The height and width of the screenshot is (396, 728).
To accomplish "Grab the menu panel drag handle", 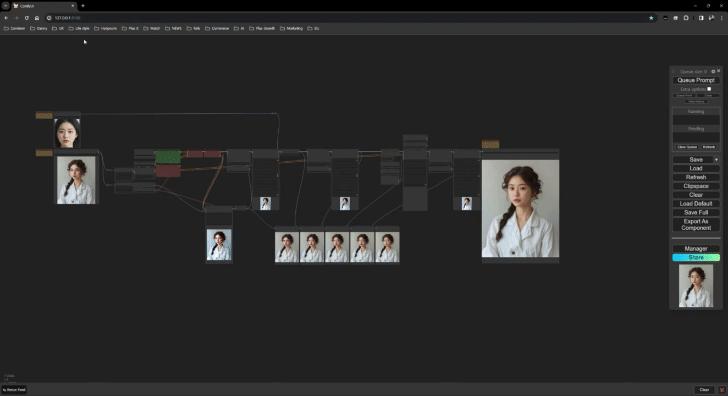I will [674, 71].
